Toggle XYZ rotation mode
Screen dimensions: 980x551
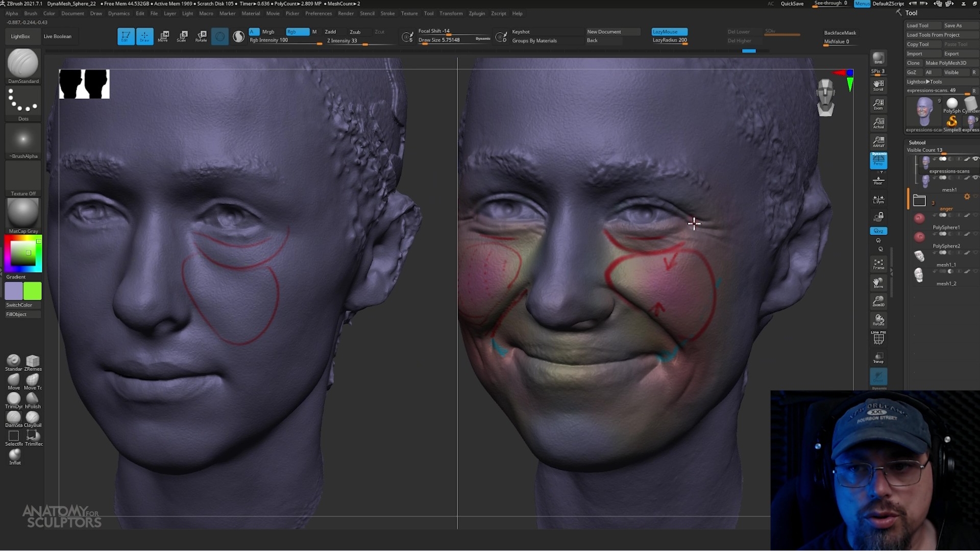[x=878, y=231]
